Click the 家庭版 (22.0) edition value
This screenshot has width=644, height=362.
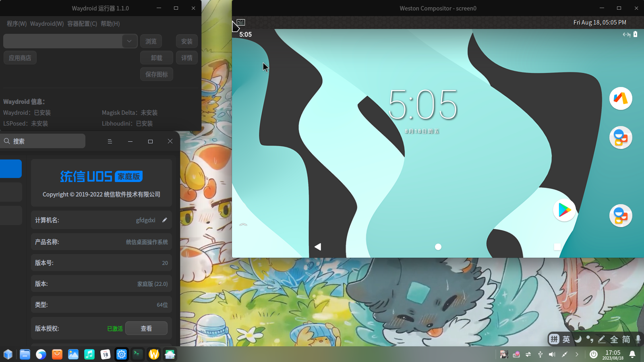pyautogui.click(x=153, y=284)
